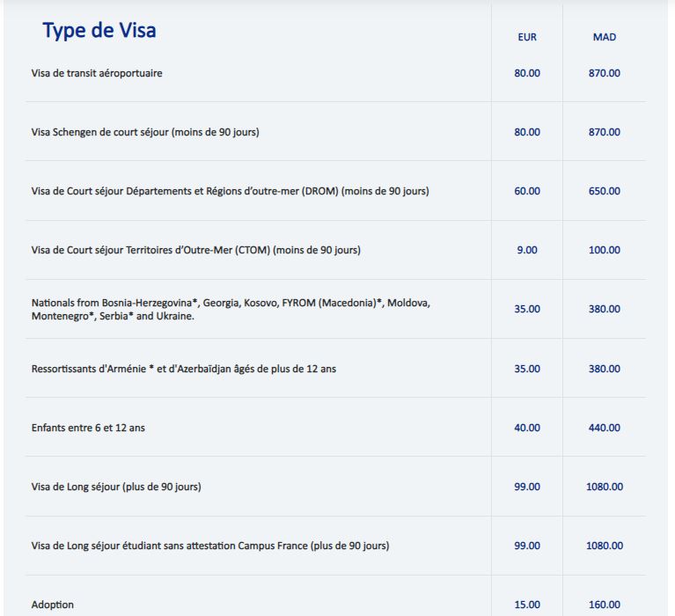Image resolution: width=675 pixels, height=616 pixels.
Task: Click the 100.00 MAD price cell
Action: coord(605,250)
